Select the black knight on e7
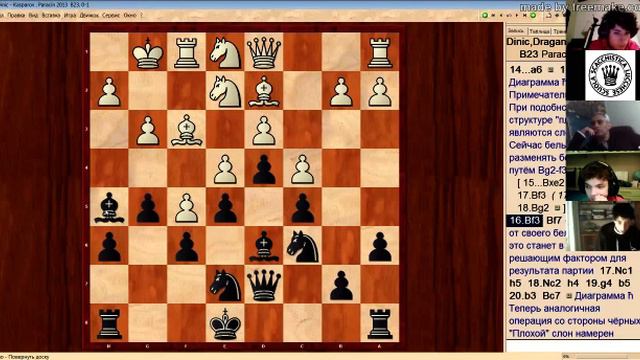The width and height of the screenshot is (640, 360). coord(225,285)
